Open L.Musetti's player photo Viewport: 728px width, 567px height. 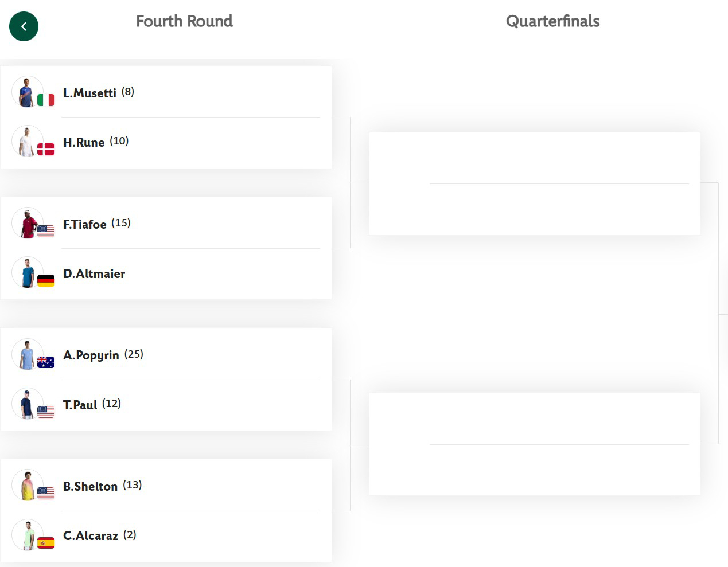pyautogui.click(x=27, y=92)
